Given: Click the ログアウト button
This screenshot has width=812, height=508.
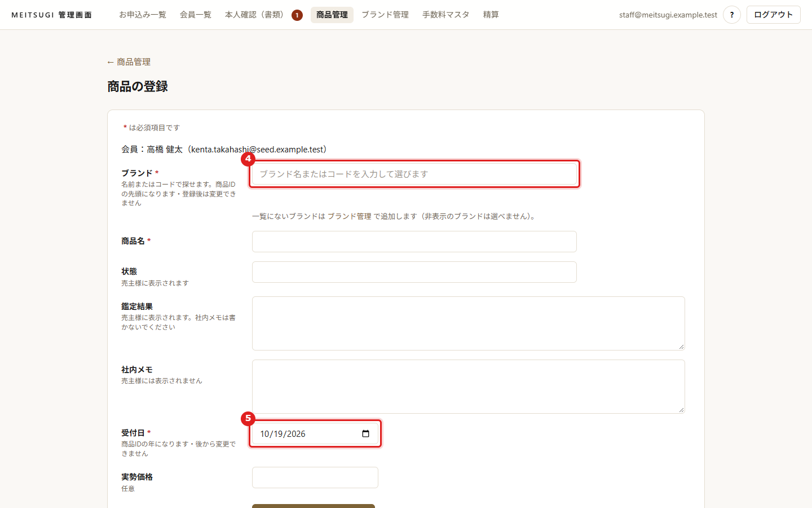Looking at the screenshot, I should click(774, 15).
